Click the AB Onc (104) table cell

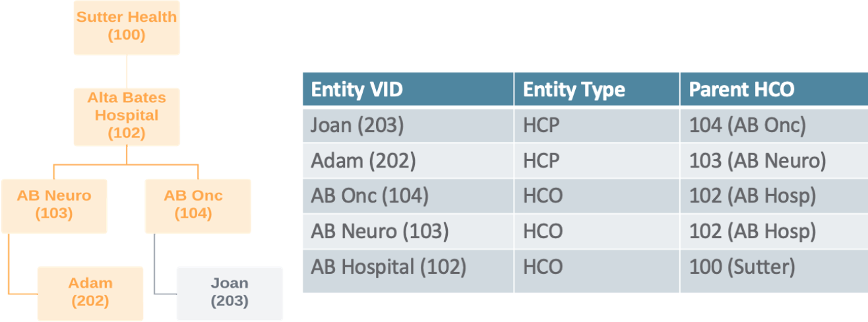(370, 196)
